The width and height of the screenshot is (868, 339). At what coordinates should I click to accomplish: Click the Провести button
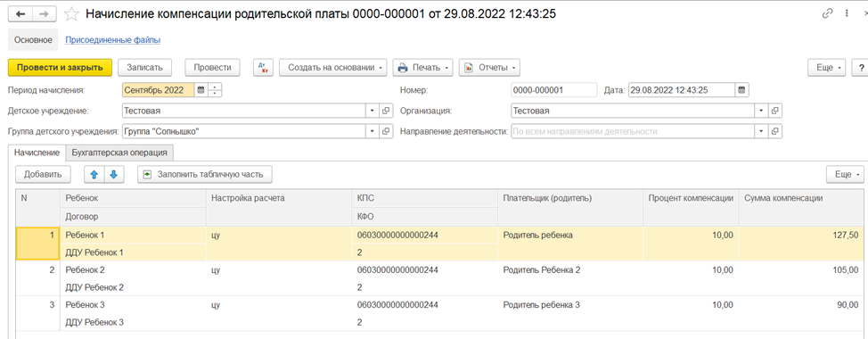212,68
